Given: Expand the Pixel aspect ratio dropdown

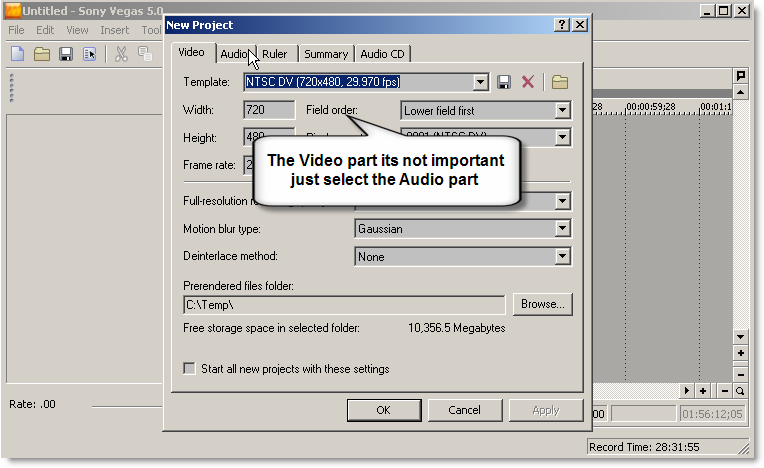Looking at the screenshot, I should 562,137.
